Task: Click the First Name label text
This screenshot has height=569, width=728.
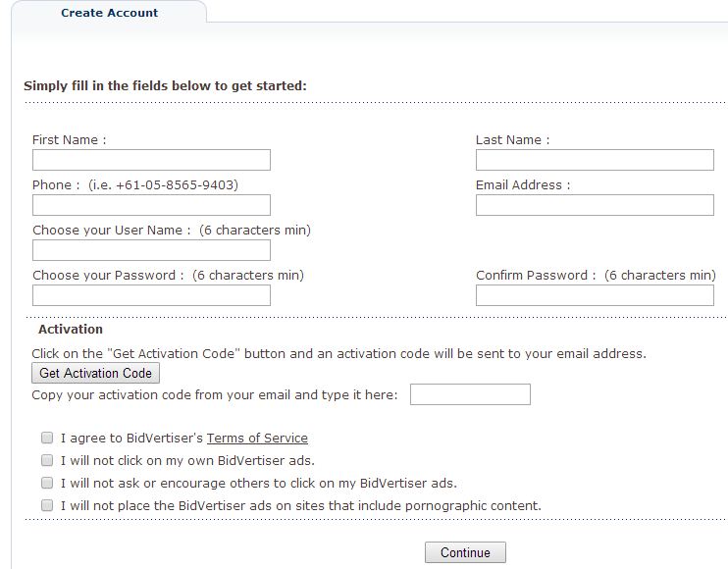Action: (x=69, y=140)
